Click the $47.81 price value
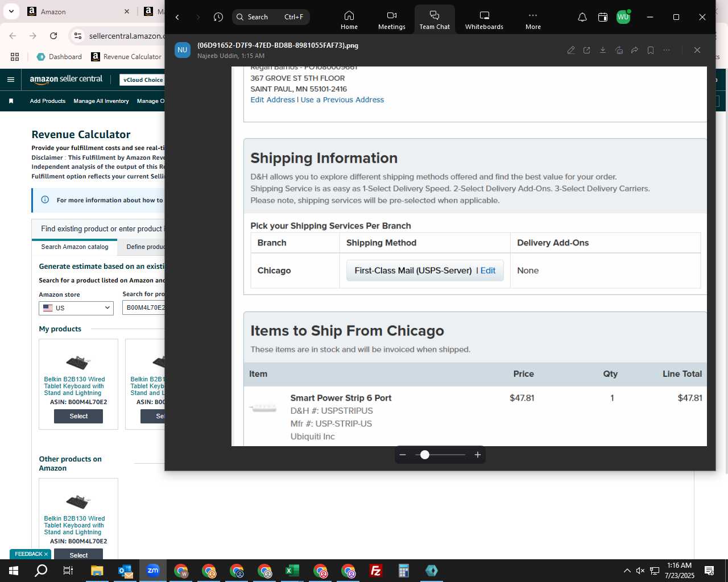 click(522, 398)
